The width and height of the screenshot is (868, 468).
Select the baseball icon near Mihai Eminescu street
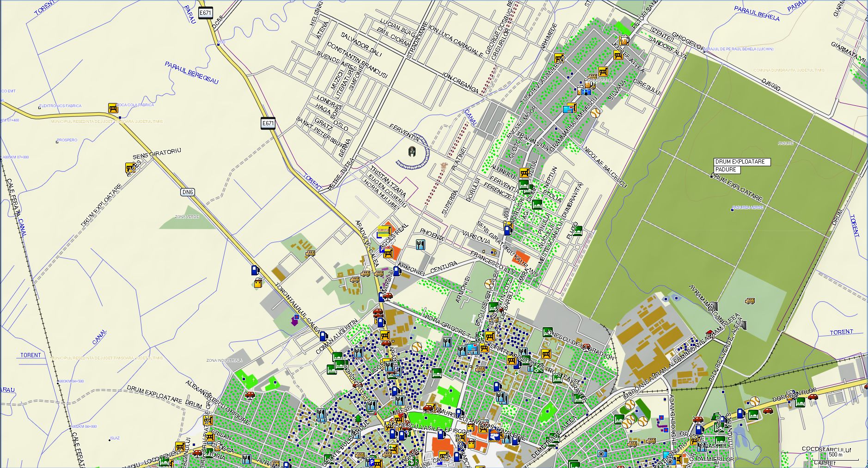[x=595, y=112]
